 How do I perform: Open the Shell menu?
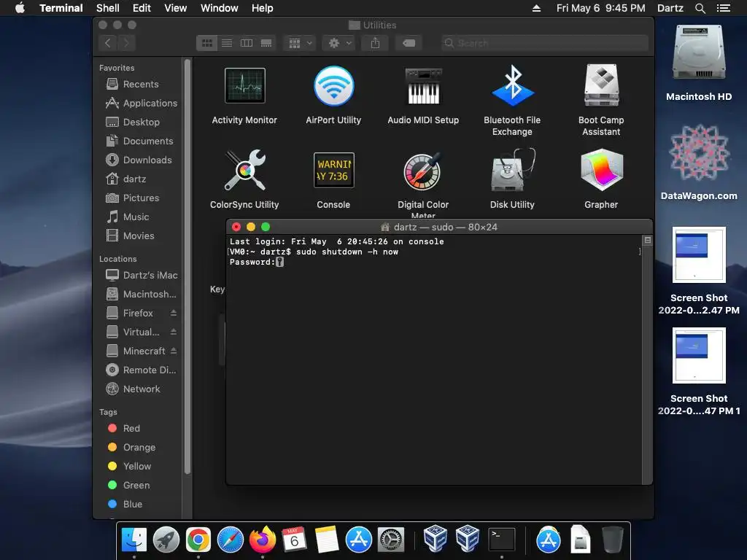pyautogui.click(x=108, y=8)
